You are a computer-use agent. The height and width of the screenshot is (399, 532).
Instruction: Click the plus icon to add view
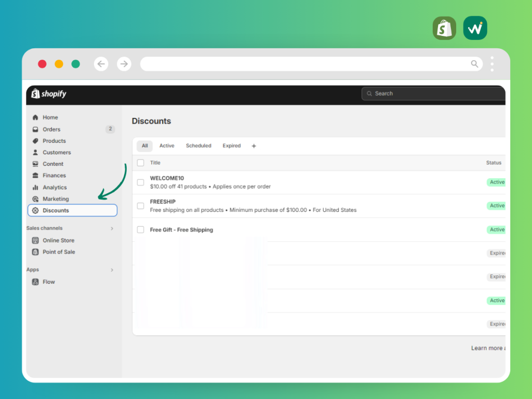(254, 146)
